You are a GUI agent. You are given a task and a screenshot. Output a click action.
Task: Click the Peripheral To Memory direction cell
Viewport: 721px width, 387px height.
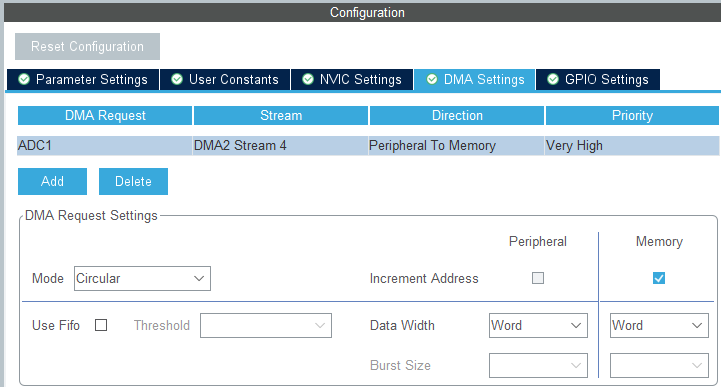tap(457, 146)
